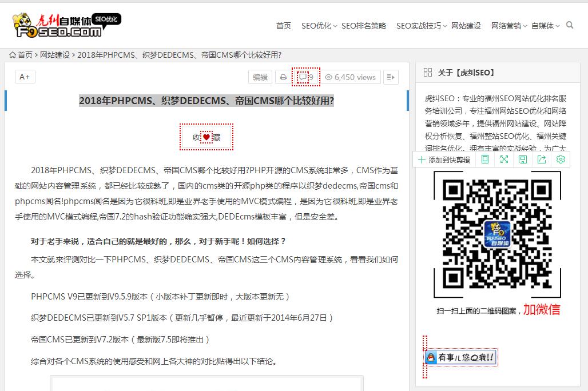Screen dimensions: 588x391
Task: Click the save icon on the clipping toolbar
Action: click(522, 159)
